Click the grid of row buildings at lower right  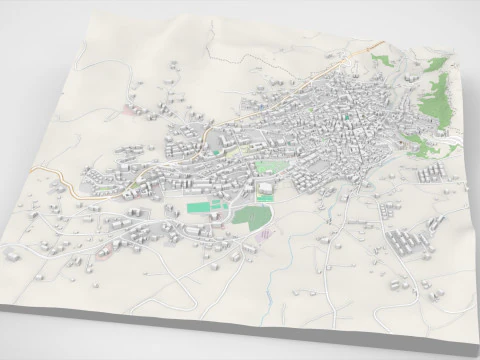pyautogui.click(x=406, y=241)
